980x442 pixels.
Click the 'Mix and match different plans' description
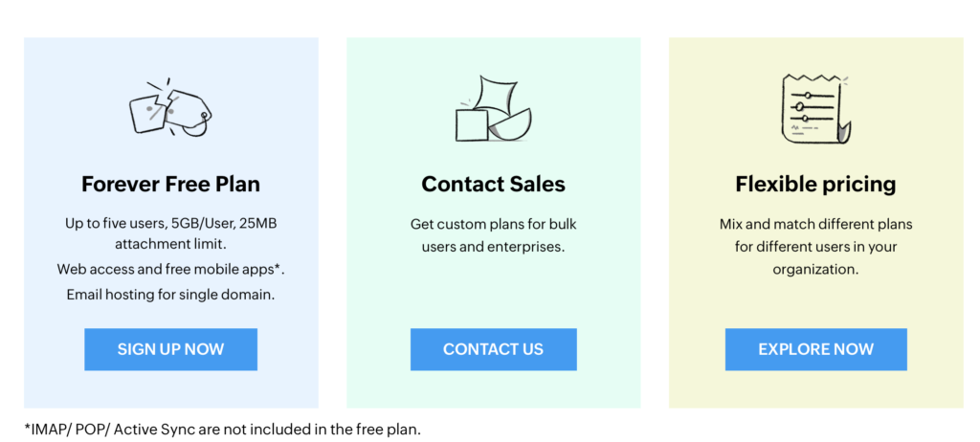click(815, 247)
